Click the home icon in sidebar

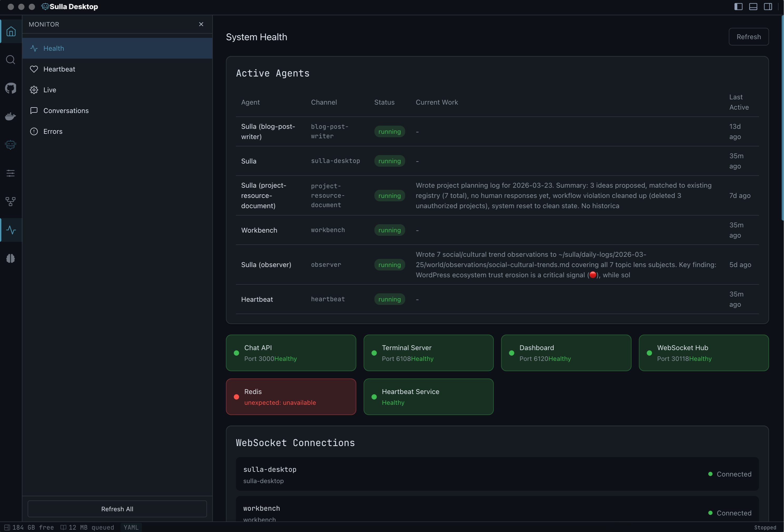pyautogui.click(x=11, y=31)
